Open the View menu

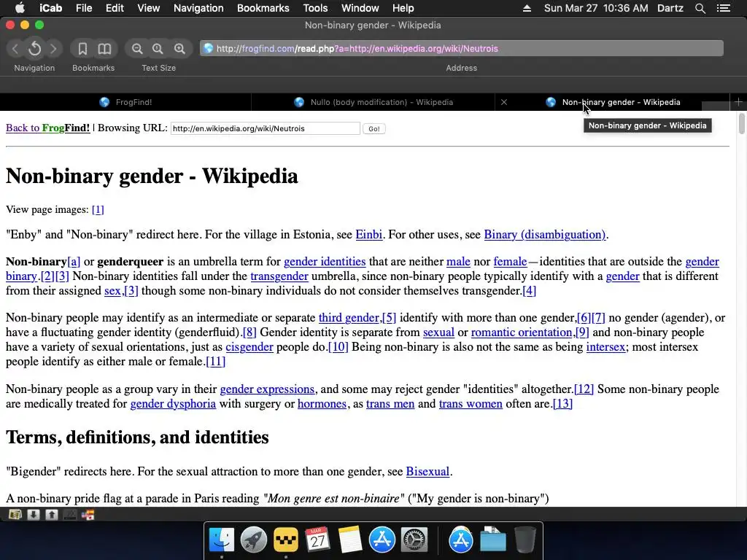tap(149, 8)
